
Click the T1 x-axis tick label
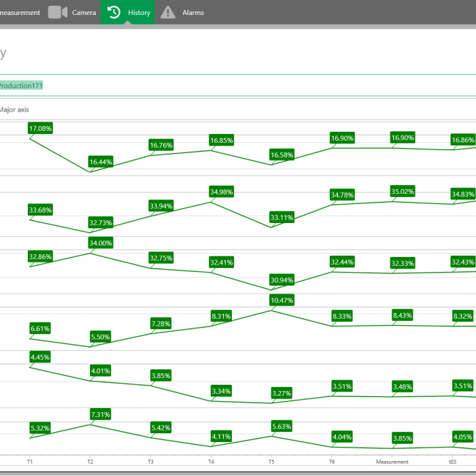tap(30, 462)
